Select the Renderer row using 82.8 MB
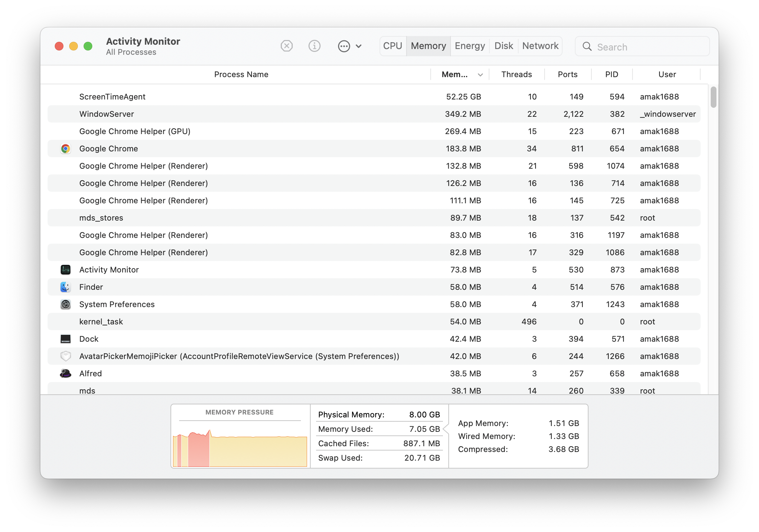The image size is (759, 532). pos(374,252)
